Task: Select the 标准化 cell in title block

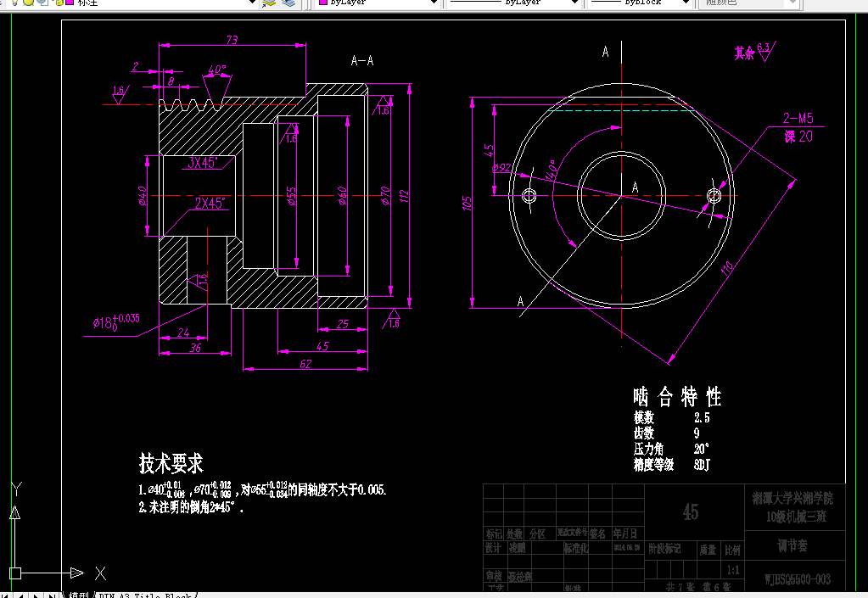Action: pyautogui.click(x=576, y=548)
